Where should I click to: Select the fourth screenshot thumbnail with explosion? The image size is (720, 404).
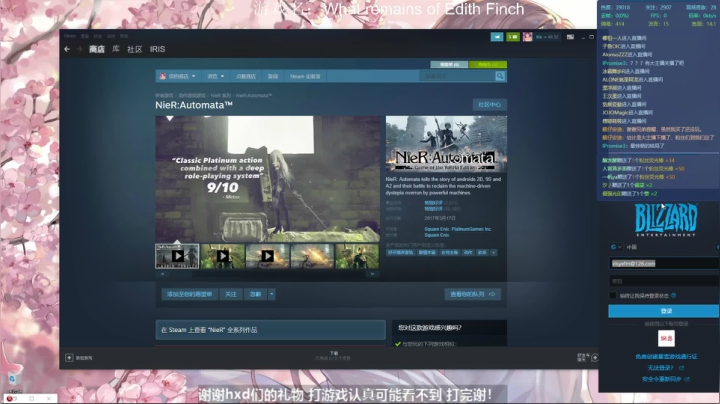pos(312,256)
